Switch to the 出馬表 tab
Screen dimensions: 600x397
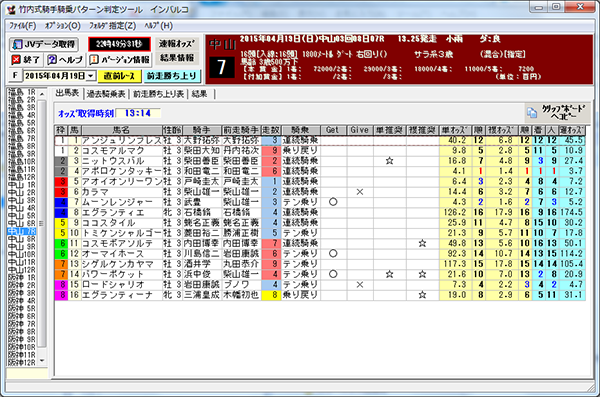pos(67,93)
